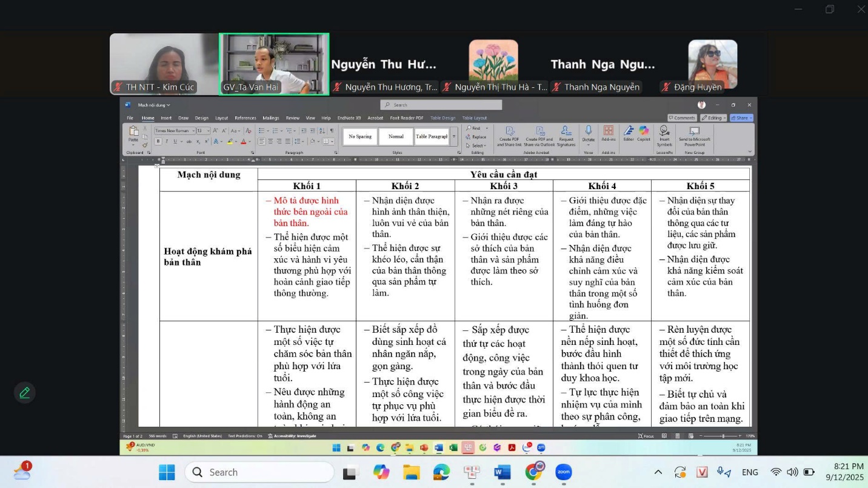Toggle Bold formatting in Font group
This screenshot has height=488, width=868.
pyautogui.click(x=158, y=141)
